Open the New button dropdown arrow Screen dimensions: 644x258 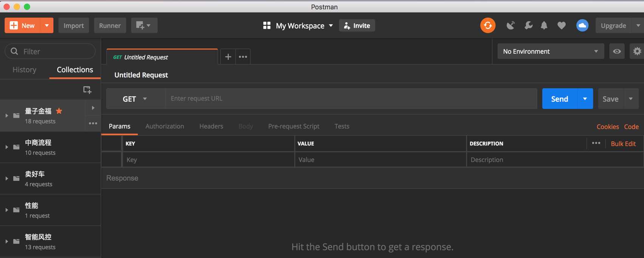click(x=47, y=25)
